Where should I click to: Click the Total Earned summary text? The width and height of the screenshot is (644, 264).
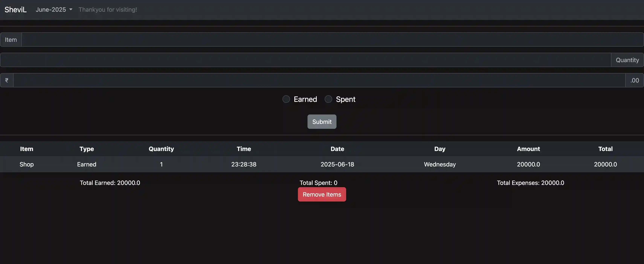[x=110, y=183]
